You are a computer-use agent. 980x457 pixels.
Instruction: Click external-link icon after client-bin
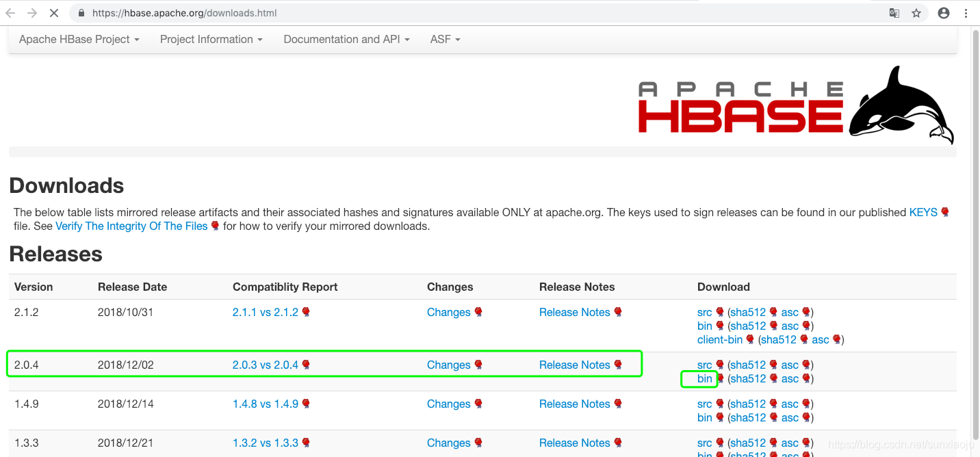[x=750, y=339]
